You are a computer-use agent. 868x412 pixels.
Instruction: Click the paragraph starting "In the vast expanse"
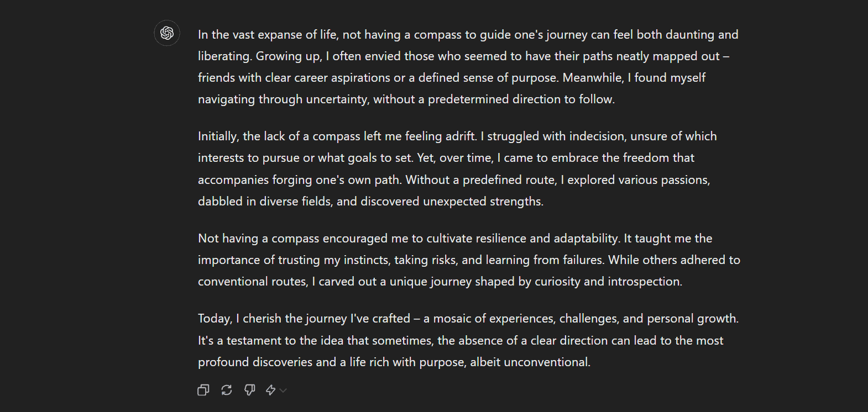[x=468, y=67]
